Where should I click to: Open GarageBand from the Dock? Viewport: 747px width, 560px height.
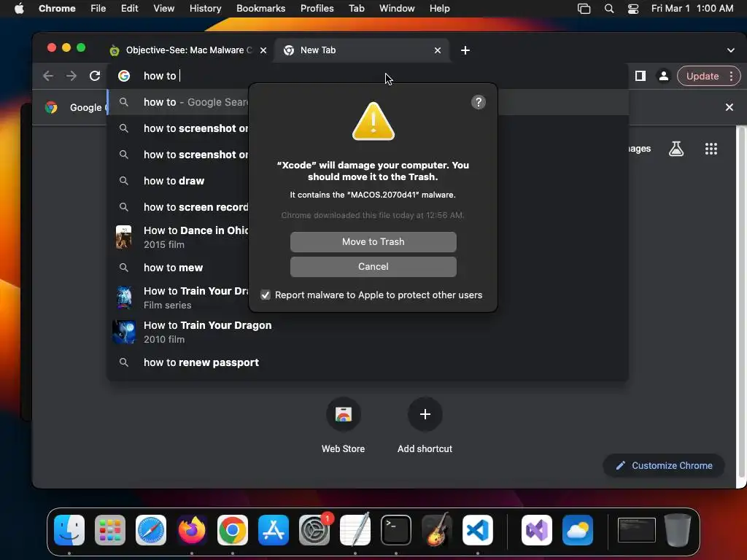coord(437,529)
